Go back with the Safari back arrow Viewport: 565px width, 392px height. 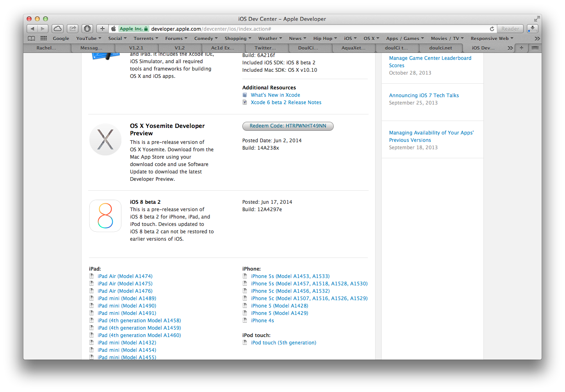32,29
